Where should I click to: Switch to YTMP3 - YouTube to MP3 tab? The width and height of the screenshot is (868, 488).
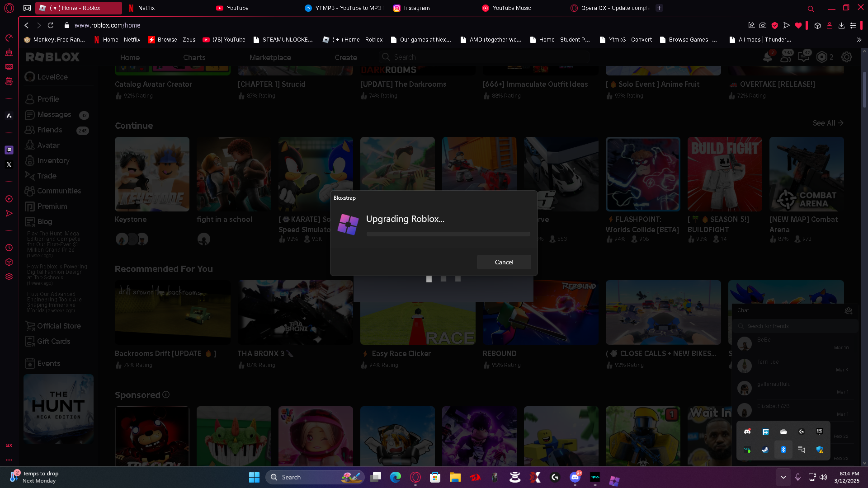point(344,8)
